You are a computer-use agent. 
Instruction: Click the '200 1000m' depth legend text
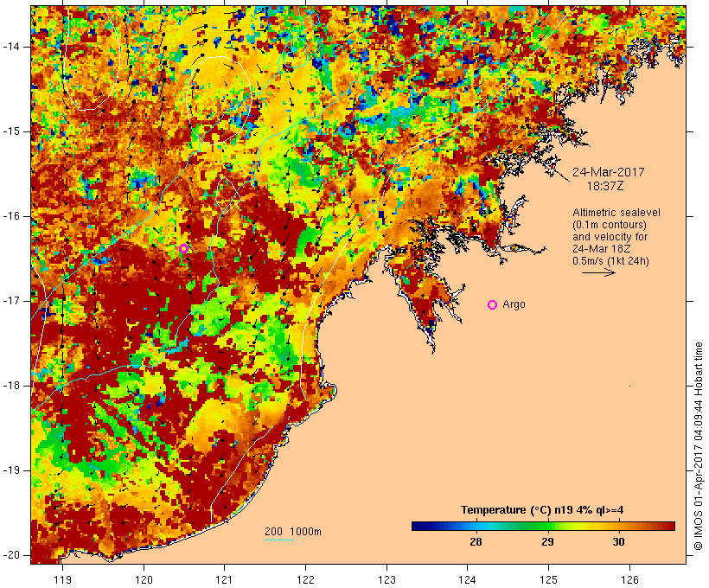[x=293, y=532]
